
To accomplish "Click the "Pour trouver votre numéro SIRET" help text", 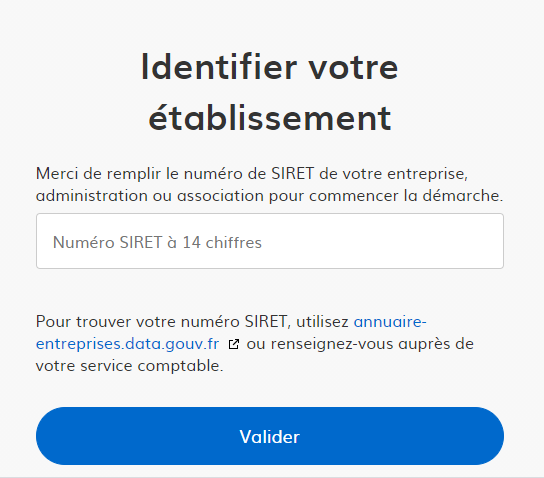I will point(161,322).
